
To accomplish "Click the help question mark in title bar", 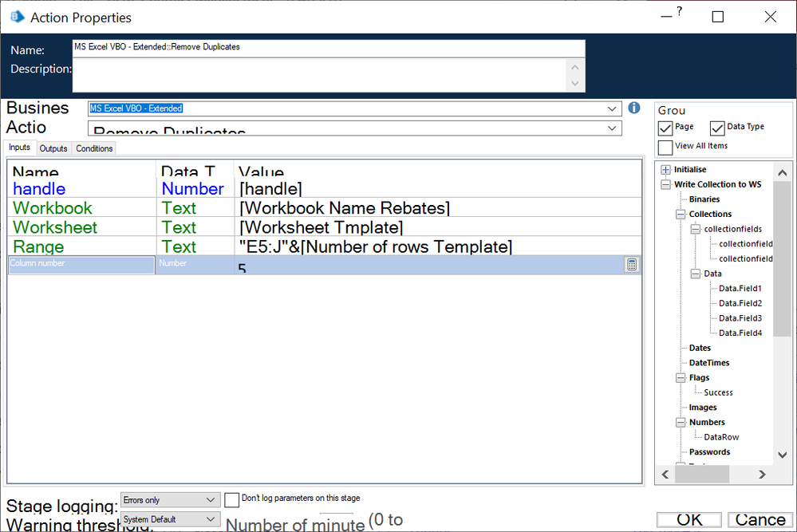I will pos(679,12).
